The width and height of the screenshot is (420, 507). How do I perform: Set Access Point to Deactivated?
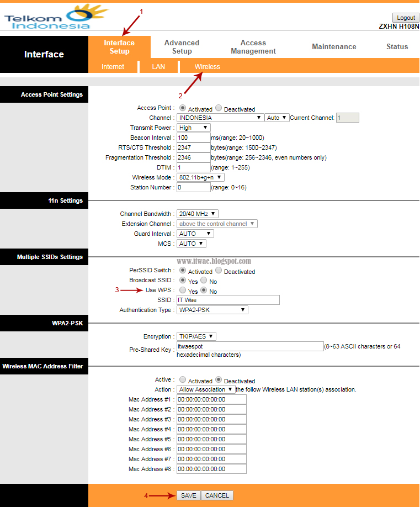pyautogui.click(x=219, y=108)
